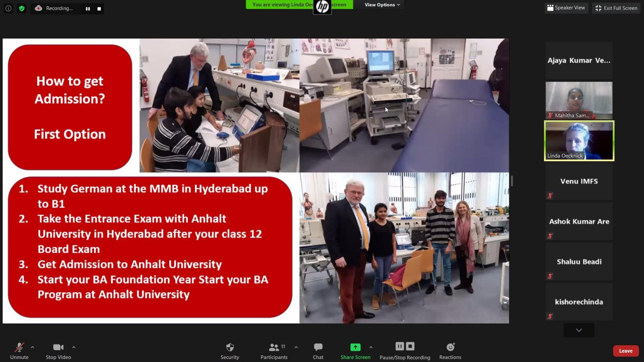Screen dimensions: 644x362
Task: Stop recording in the bottom toolbar
Action: point(410,346)
